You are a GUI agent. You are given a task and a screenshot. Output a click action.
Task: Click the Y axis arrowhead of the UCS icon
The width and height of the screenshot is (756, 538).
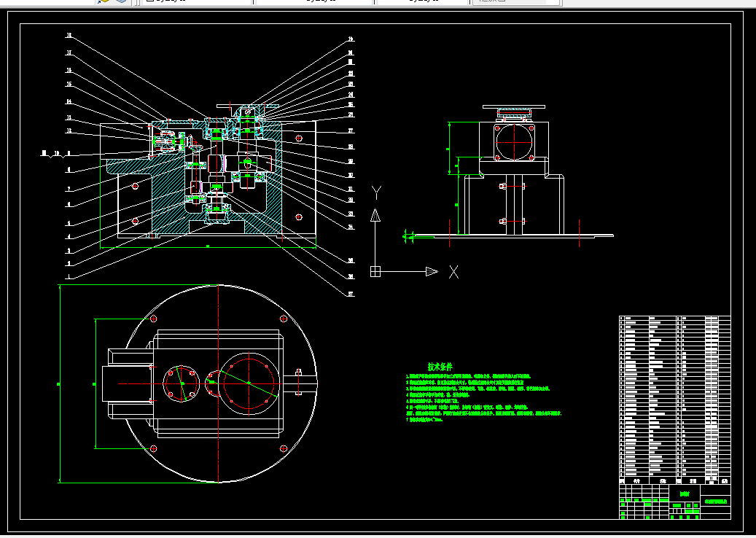click(375, 214)
